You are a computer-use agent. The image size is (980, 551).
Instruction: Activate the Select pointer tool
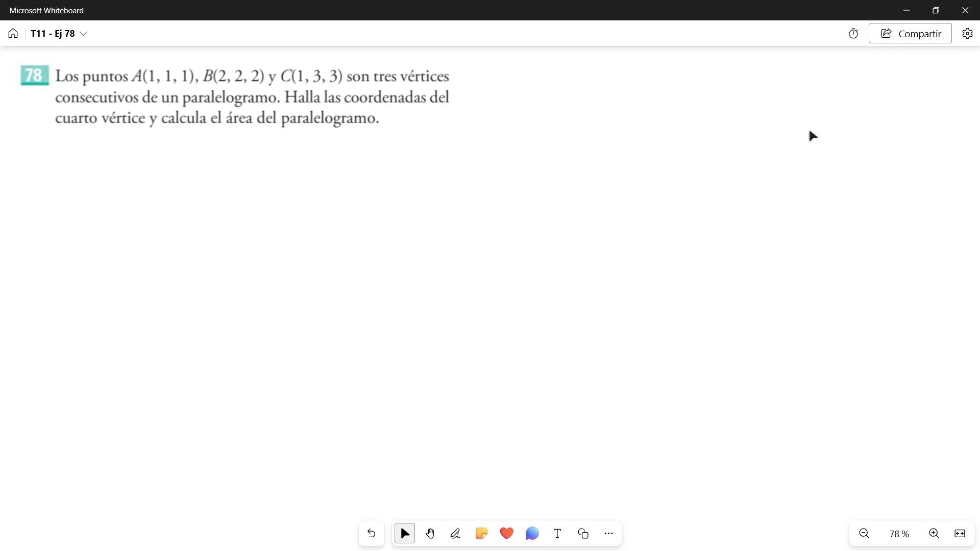405,534
